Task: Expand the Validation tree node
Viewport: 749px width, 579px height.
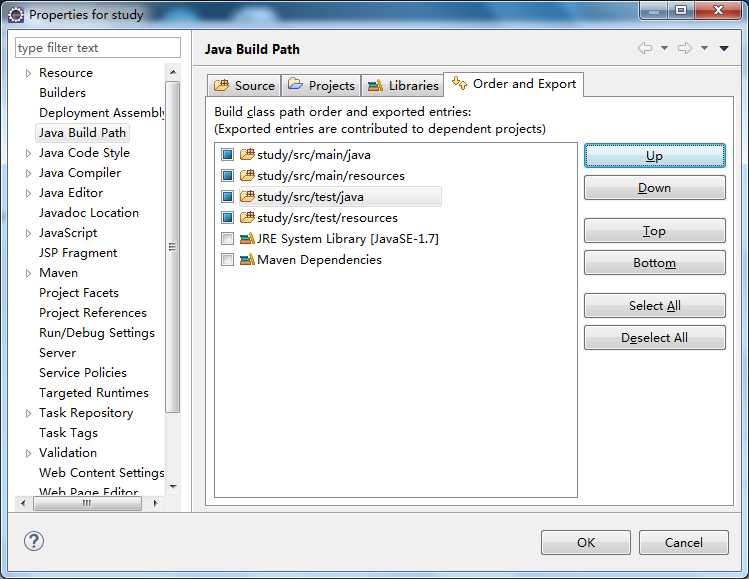Action: [28, 453]
